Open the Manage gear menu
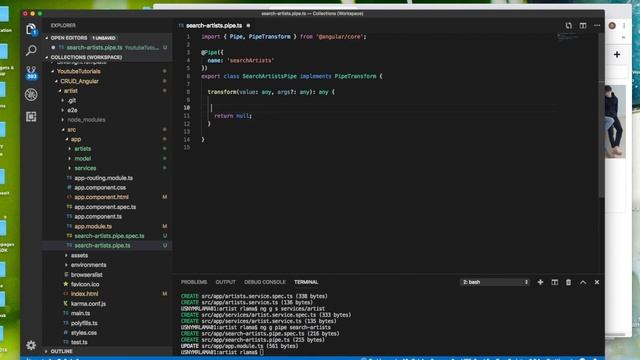Image resolution: width=640 pixels, height=360 pixels. 31,345
